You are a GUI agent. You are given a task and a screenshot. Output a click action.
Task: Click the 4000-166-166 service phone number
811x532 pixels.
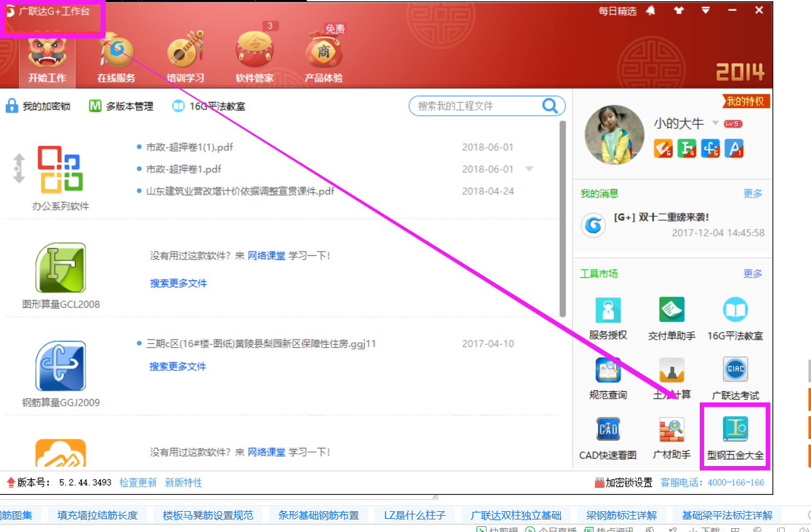[x=736, y=483]
